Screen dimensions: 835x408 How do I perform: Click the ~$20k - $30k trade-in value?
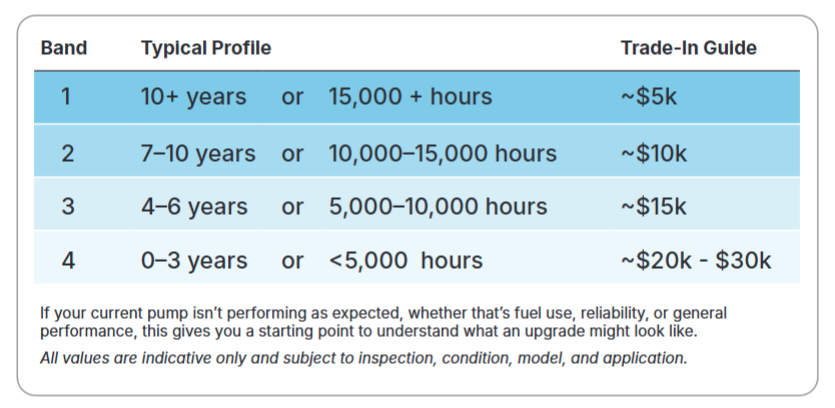pos(696,260)
